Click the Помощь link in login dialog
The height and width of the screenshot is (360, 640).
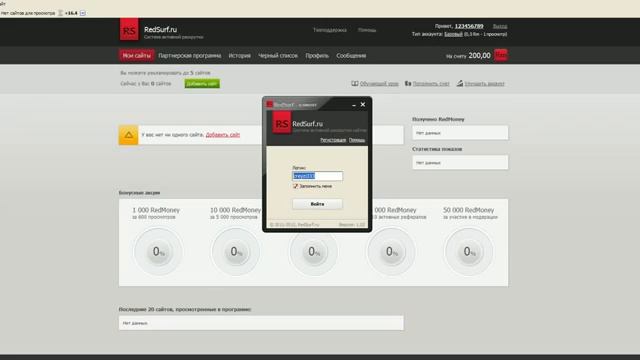click(x=357, y=140)
